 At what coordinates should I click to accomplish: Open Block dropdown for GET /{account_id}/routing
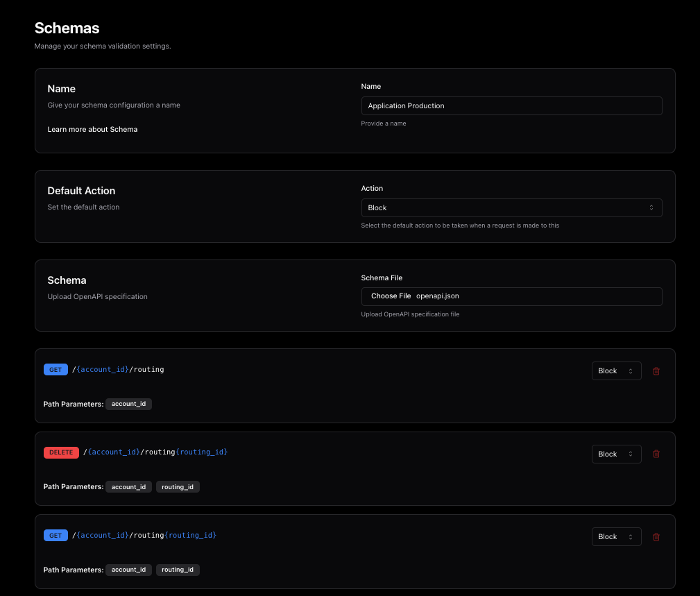click(616, 371)
